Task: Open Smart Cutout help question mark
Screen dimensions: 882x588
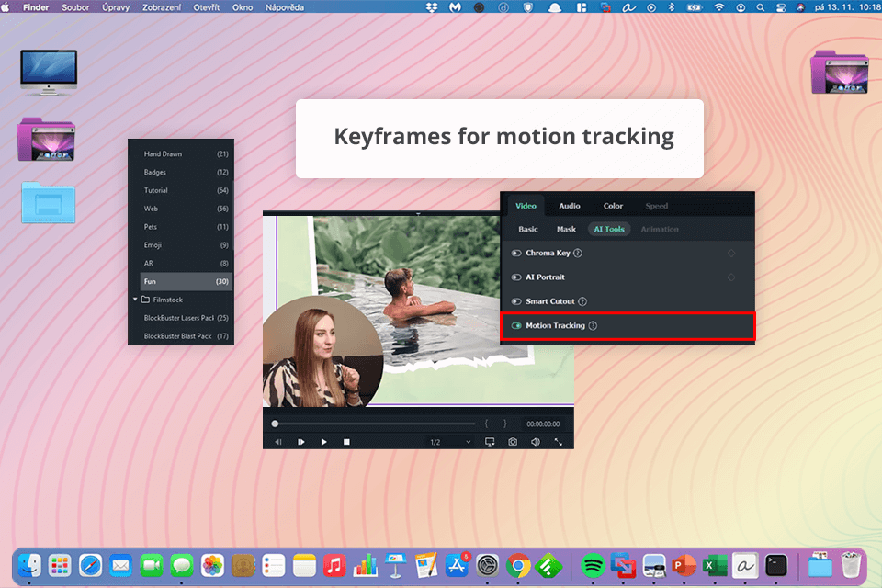Action: (582, 301)
